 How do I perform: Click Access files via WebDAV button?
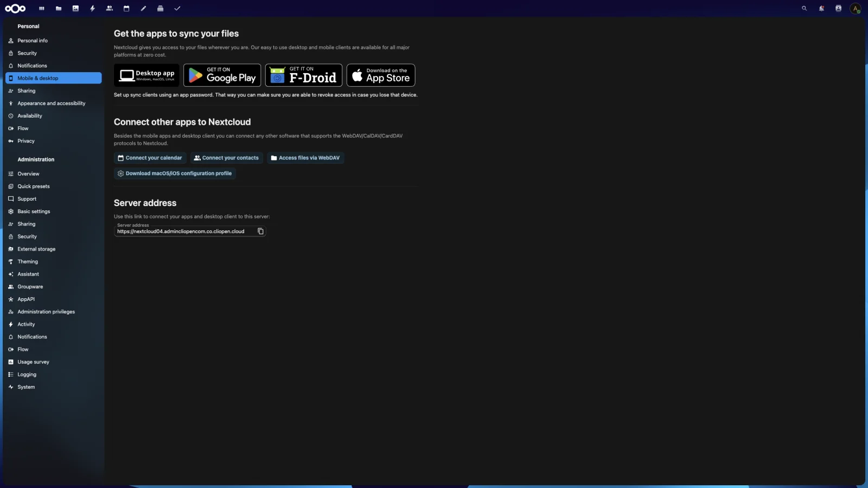coord(305,158)
